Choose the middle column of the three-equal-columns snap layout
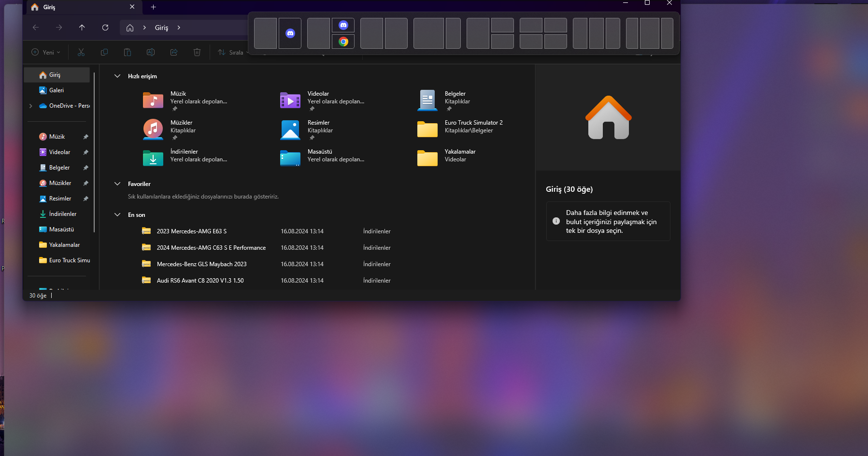Image resolution: width=868 pixels, height=456 pixels. click(x=597, y=33)
